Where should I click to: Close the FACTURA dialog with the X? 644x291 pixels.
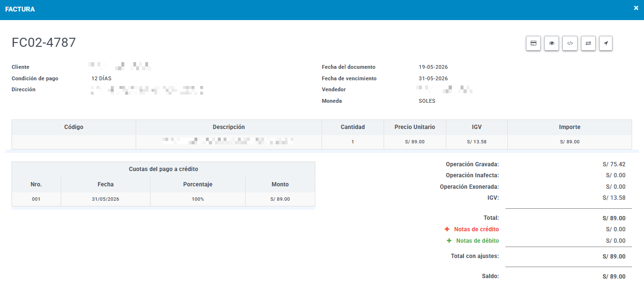tap(636, 8)
